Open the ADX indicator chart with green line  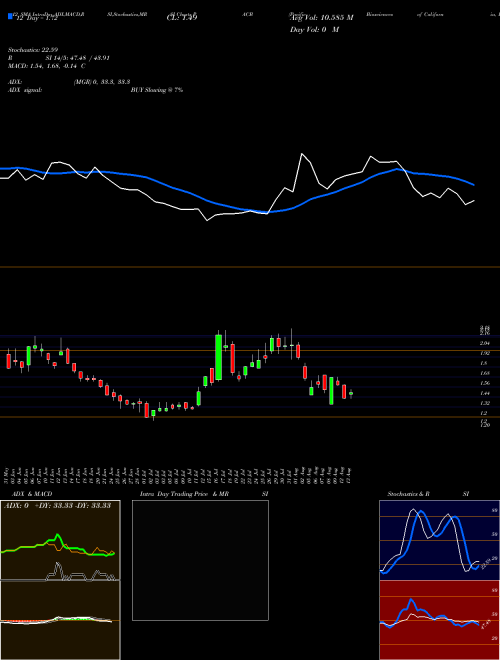click(60, 540)
